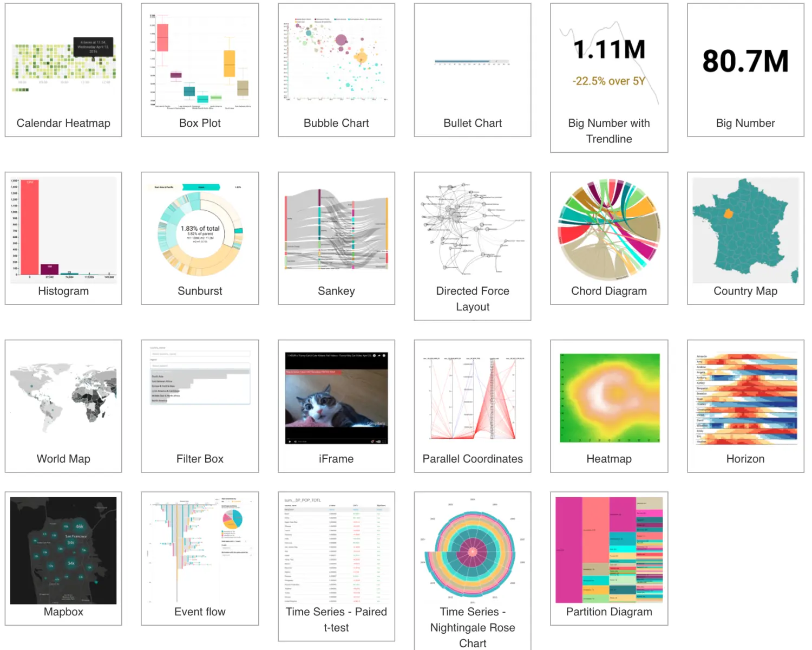This screenshot has width=812, height=650.
Task: Select the Chord Diagram visualization
Action: (609, 238)
